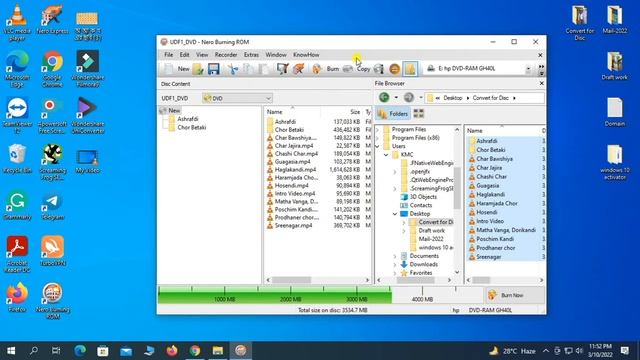This screenshot has height=360, width=640.
Task: Click the Cut scissors icon in toolbar
Action: 233,69
